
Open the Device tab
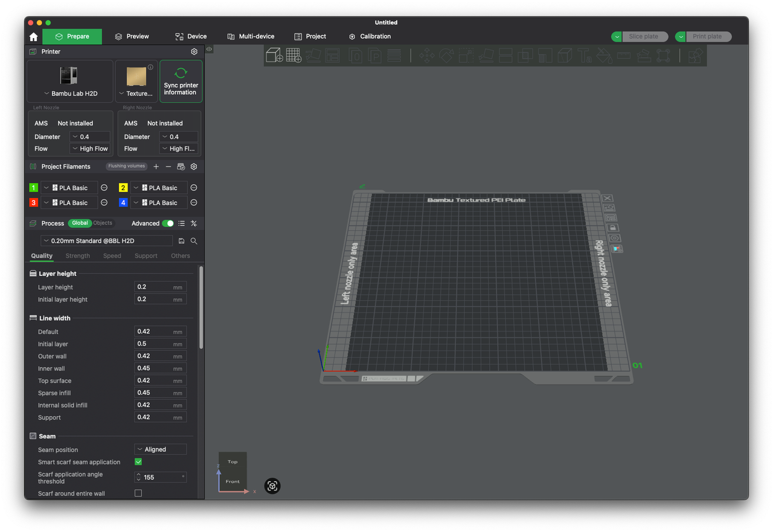[191, 36]
